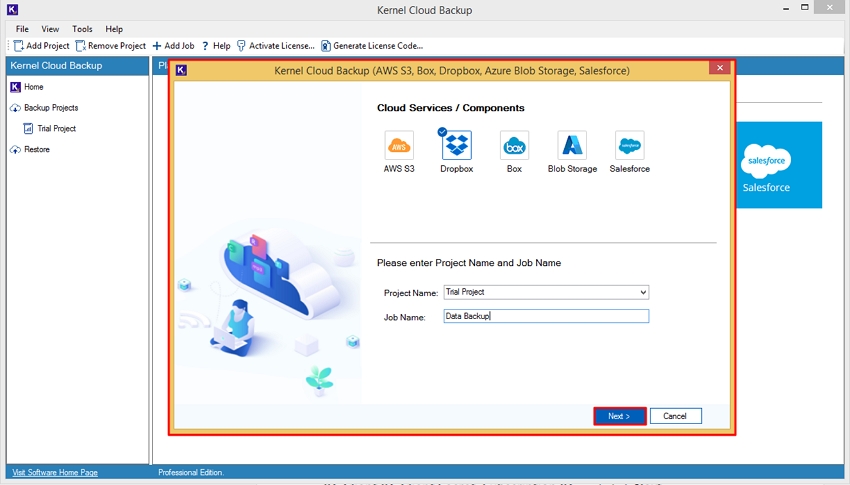850x485 pixels.
Task: Click the Cancel button
Action: click(675, 416)
